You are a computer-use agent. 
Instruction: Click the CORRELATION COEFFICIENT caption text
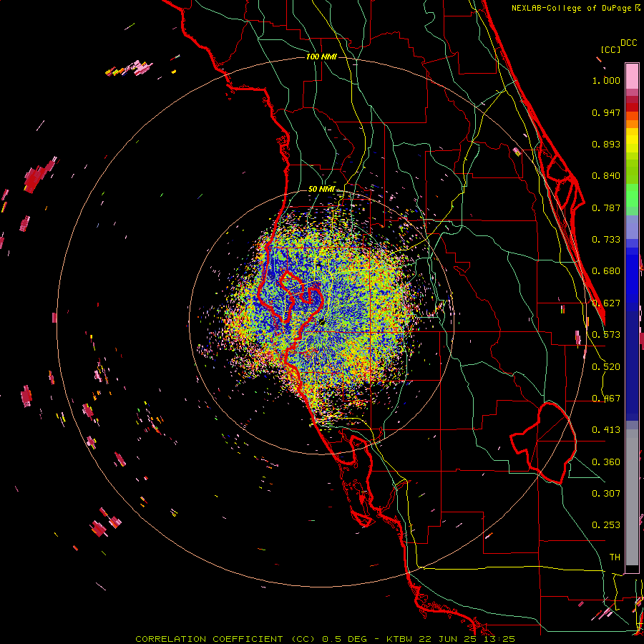[209, 639]
